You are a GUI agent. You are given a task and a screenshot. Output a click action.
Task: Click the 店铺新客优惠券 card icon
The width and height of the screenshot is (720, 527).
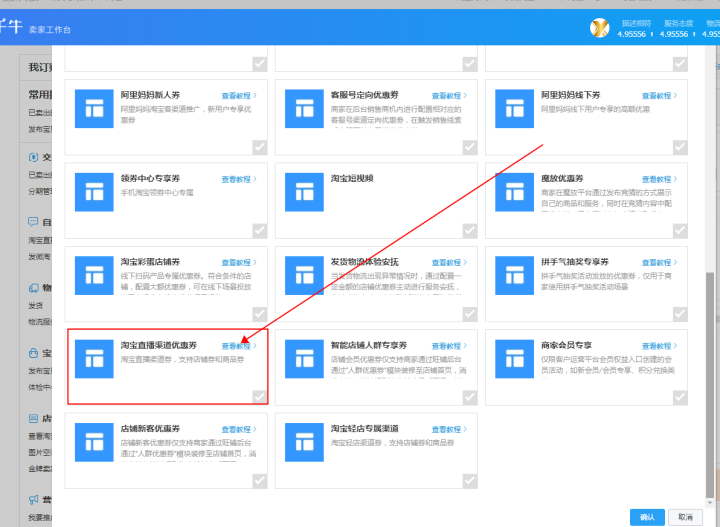[94, 442]
